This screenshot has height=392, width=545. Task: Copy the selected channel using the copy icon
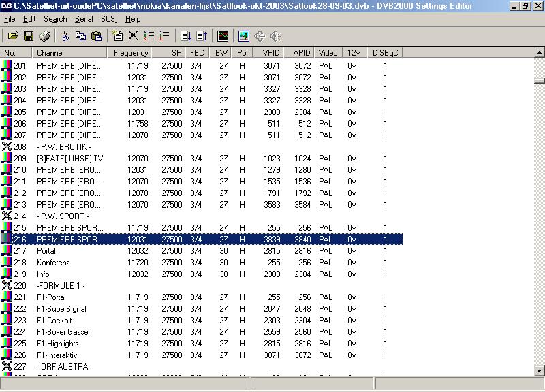[x=80, y=36]
